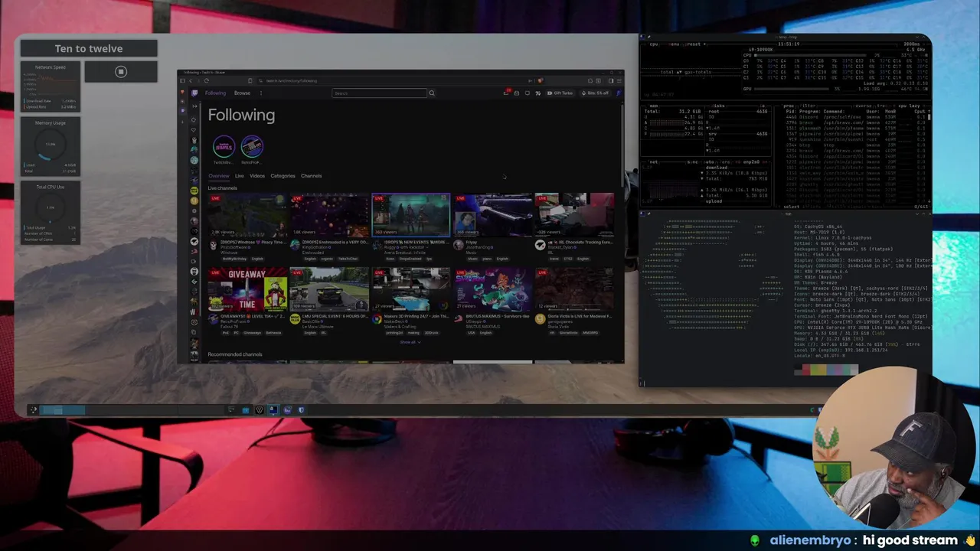Switch to the Channels tab
The image size is (980, 551).
pyautogui.click(x=311, y=176)
